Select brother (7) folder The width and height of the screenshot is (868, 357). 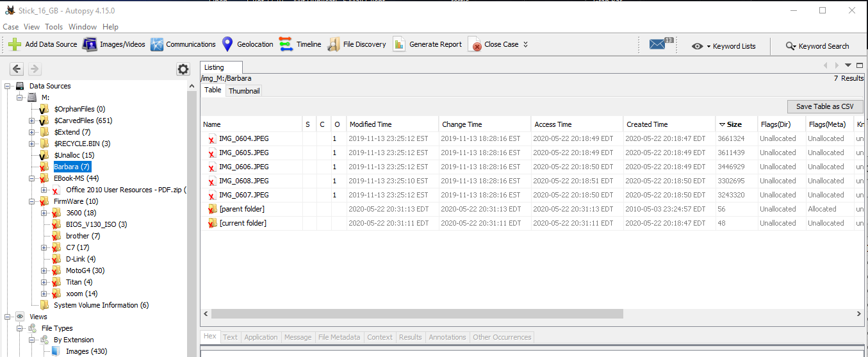tap(83, 236)
